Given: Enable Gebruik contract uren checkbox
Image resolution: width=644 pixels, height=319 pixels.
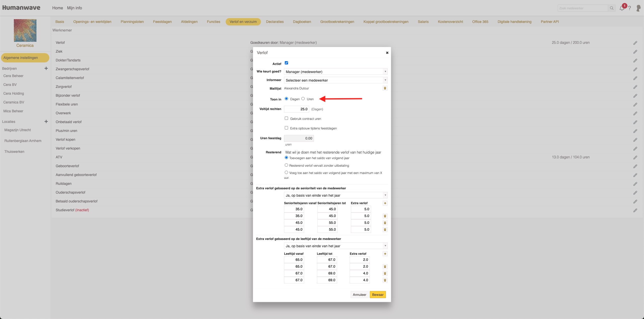Looking at the screenshot, I should (286, 118).
